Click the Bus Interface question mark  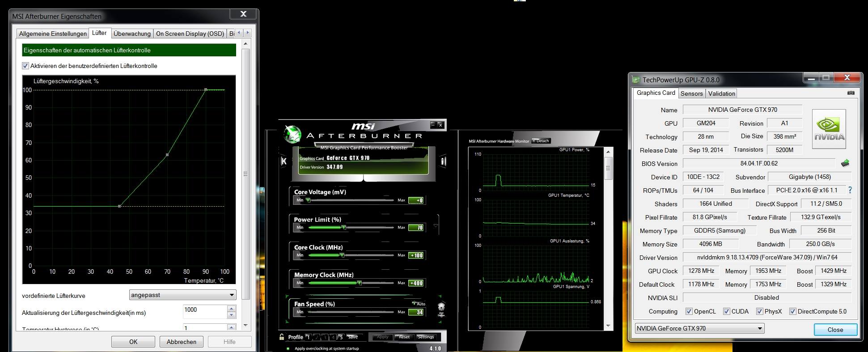[850, 190]
